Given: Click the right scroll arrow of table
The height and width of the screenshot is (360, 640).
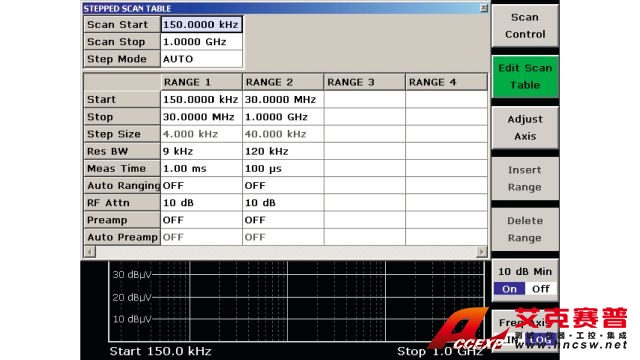Looking at the screenshot, I should [482, 252].
